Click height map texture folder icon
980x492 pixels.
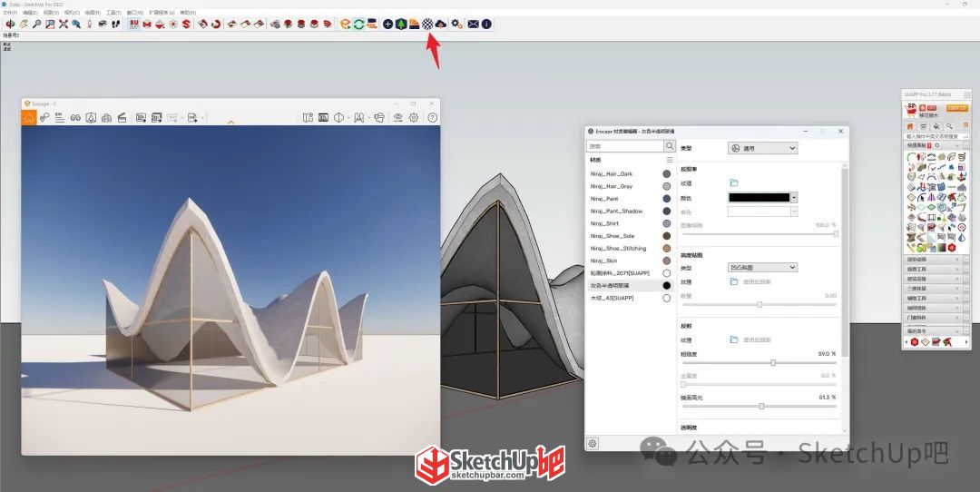pos(734,282)
